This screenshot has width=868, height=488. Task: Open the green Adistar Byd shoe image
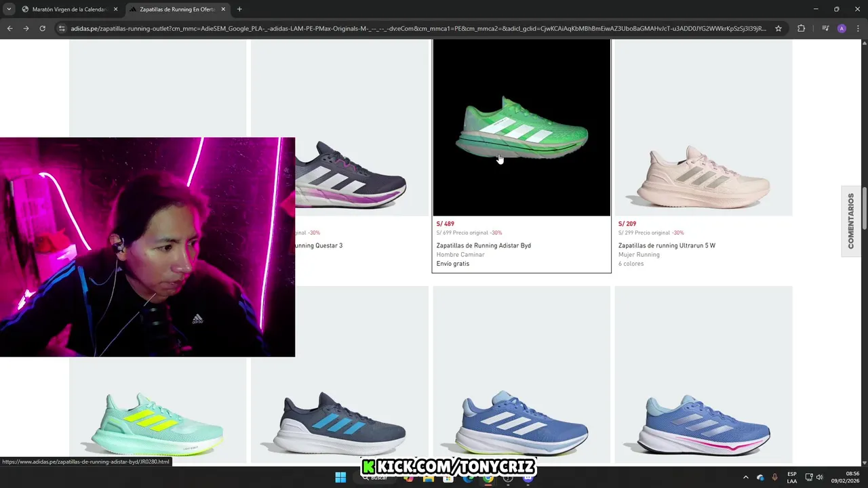[x=521, y=127]
